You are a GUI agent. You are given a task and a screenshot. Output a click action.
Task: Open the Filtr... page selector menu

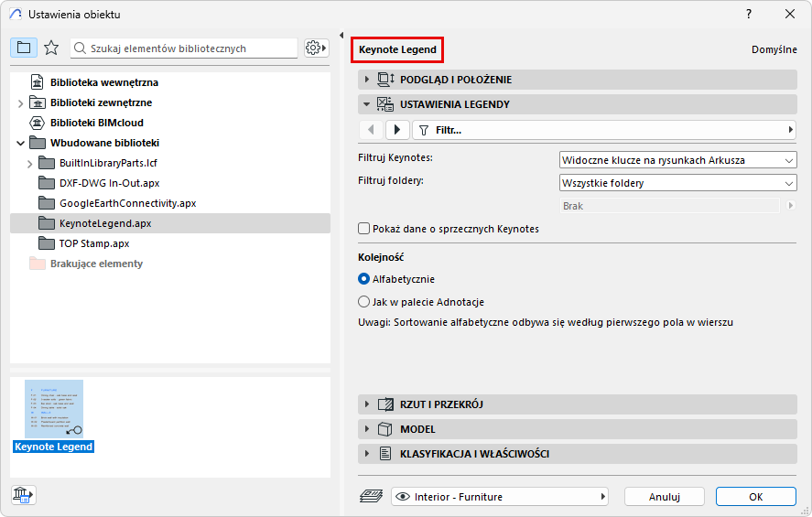point(604,130)
